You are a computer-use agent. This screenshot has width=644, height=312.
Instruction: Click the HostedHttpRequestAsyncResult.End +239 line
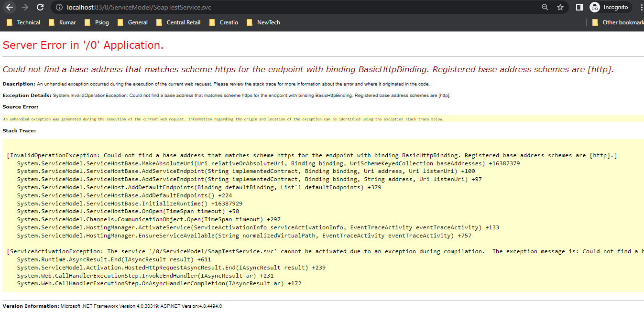tap(171, 268)
